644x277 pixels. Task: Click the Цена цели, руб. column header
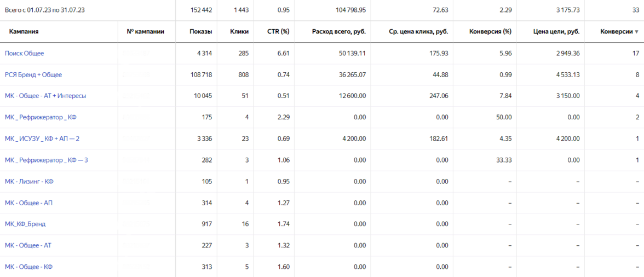[556, 32]
